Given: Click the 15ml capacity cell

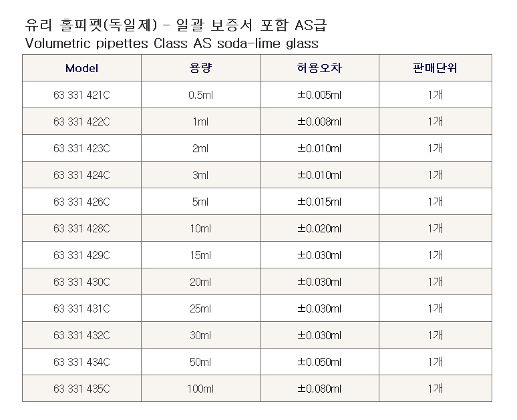Looking at the screenshot, I should (200, 255).
